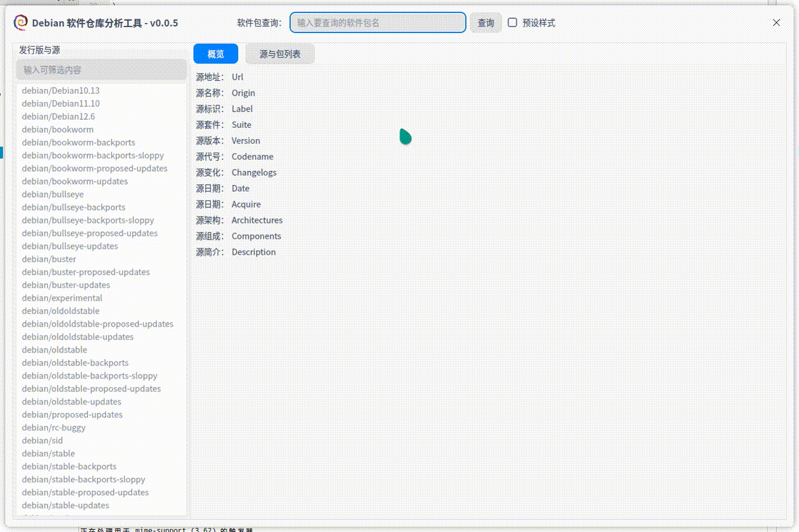This screenshot has height=532, width=799.
Task: Select the debian/bullseye-updates entry
Action: coord(101,246)
